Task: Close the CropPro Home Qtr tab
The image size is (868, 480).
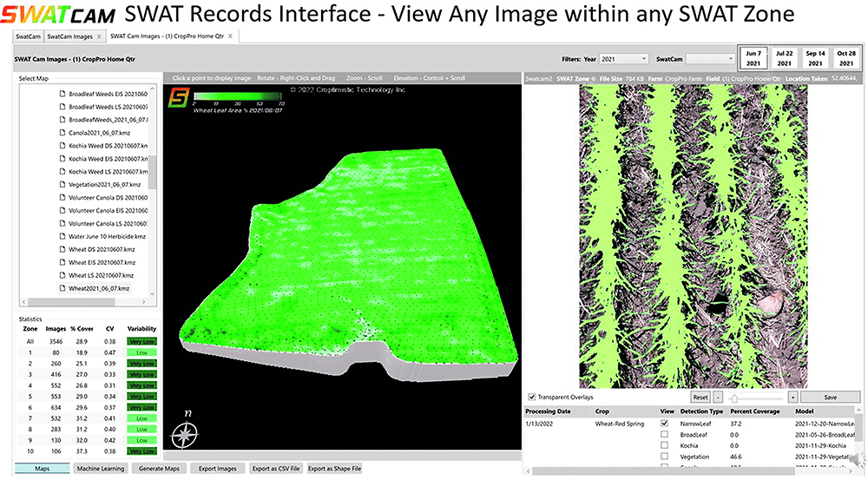Action: [x=232, y=36]
